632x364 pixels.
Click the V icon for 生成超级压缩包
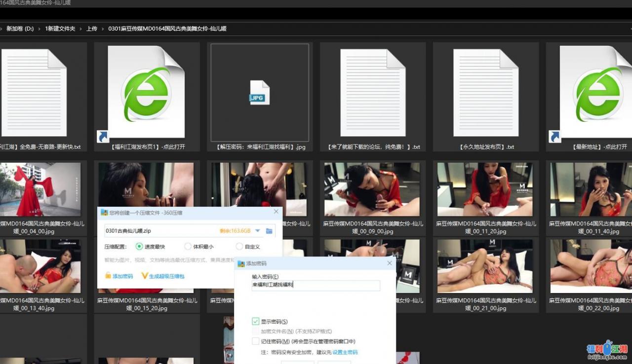pyautogui.click(x=145, y=276)
